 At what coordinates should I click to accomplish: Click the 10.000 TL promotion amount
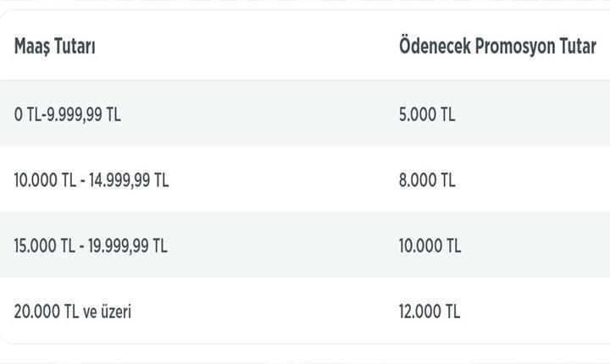point(430,245)
